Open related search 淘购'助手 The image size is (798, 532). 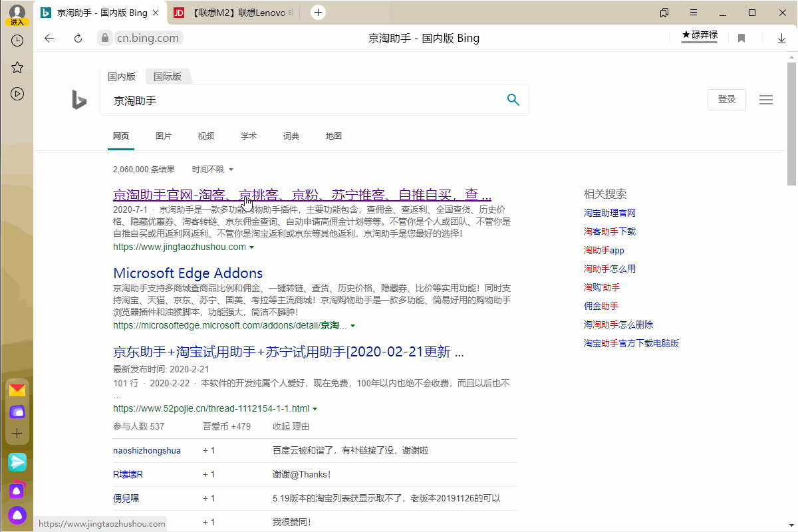(x=602, y=288)
